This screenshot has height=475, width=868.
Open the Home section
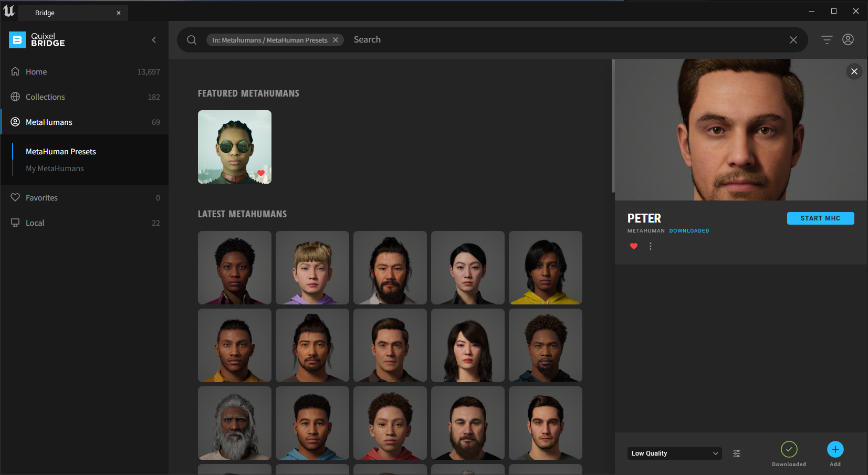85,72
